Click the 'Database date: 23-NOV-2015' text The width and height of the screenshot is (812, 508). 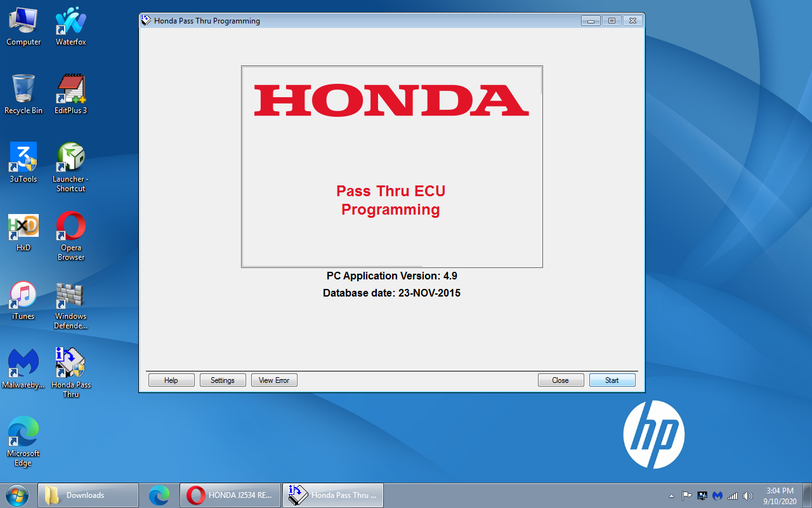pos(392,293)
